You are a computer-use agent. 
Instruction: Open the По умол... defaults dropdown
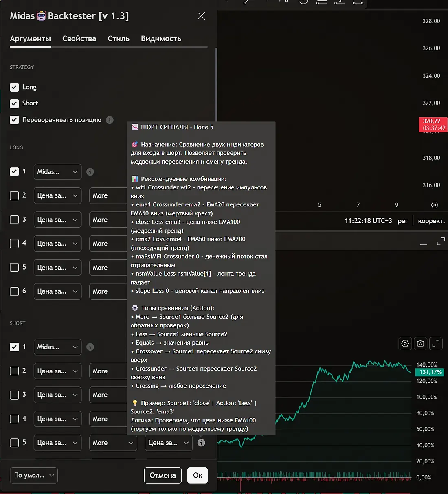34,475
